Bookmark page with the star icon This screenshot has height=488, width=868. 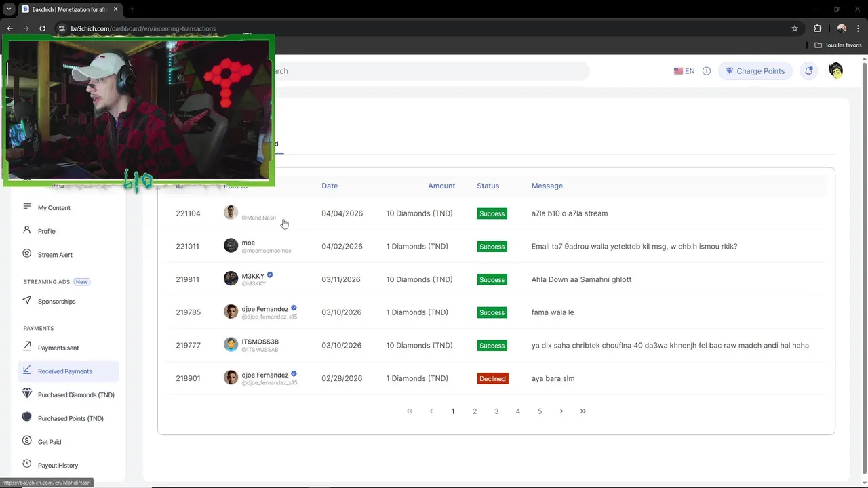(795, 28)
